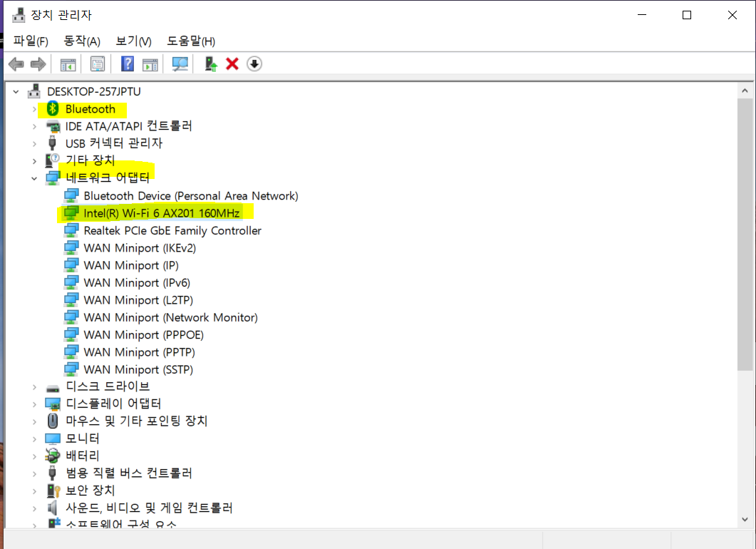This screenshot has width=756, height=549.
Task: Collapse the 네트워크 어댑터 category
Action: pos(34,178)
